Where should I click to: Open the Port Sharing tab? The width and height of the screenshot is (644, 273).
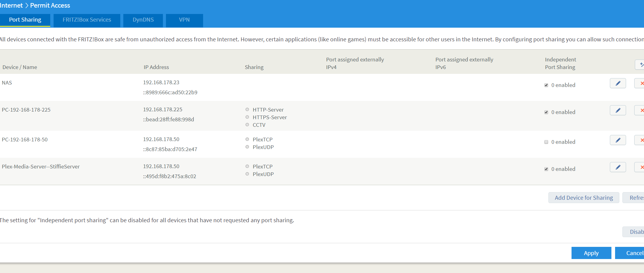(x=25, y=20)
